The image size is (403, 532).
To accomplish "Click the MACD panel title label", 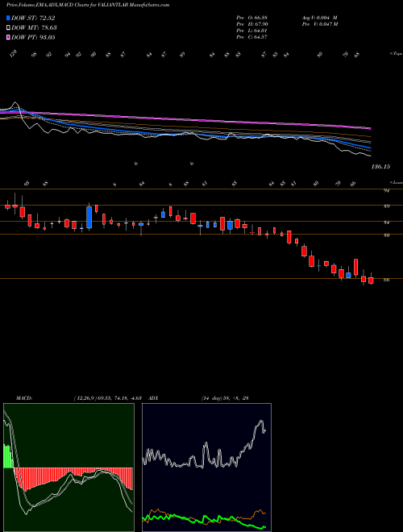I will tap(23, 398).
